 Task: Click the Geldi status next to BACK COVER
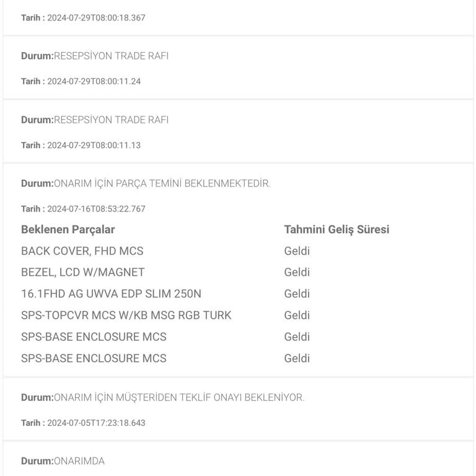(x=297, y=251)
